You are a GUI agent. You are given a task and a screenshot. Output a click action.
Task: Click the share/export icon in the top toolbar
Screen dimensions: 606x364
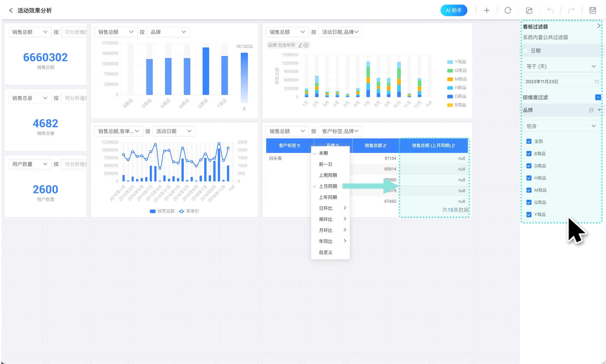click(x=529, y=11)
